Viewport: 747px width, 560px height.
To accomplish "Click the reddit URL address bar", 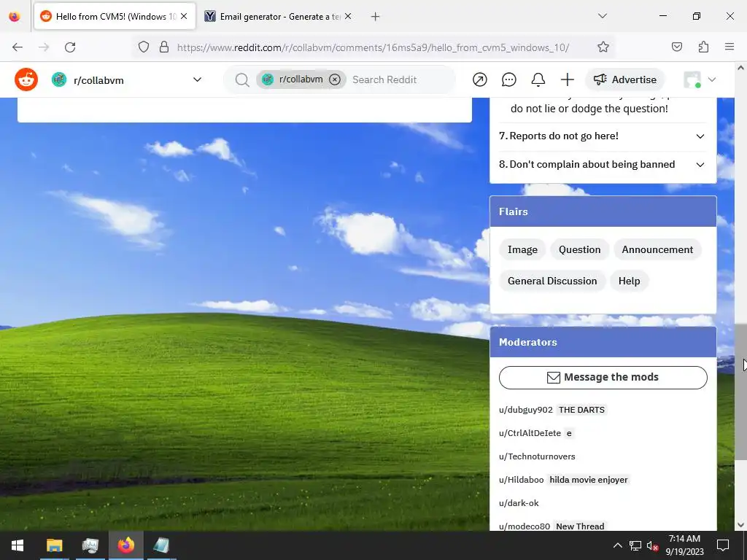I will (x=373, y=47).
